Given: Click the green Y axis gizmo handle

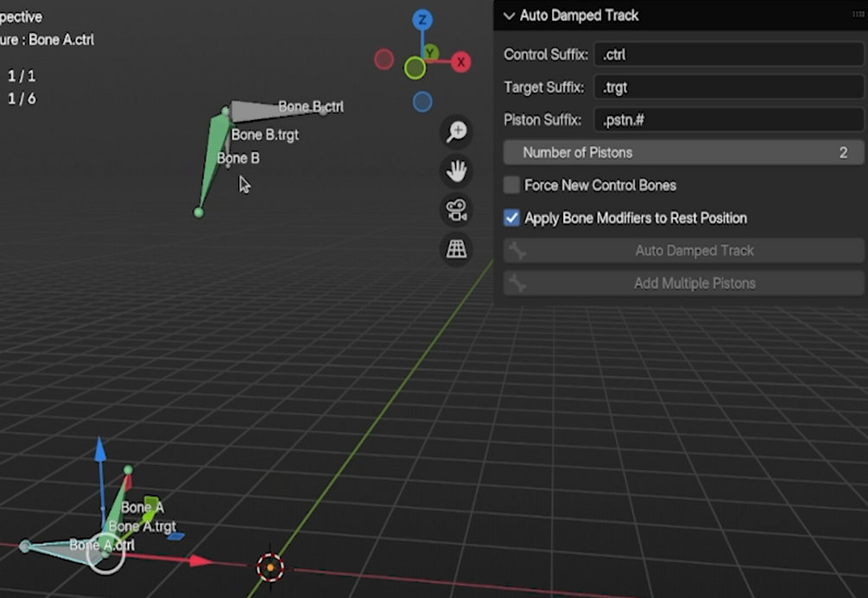Looking at the screenshot, I should [430, 54].
